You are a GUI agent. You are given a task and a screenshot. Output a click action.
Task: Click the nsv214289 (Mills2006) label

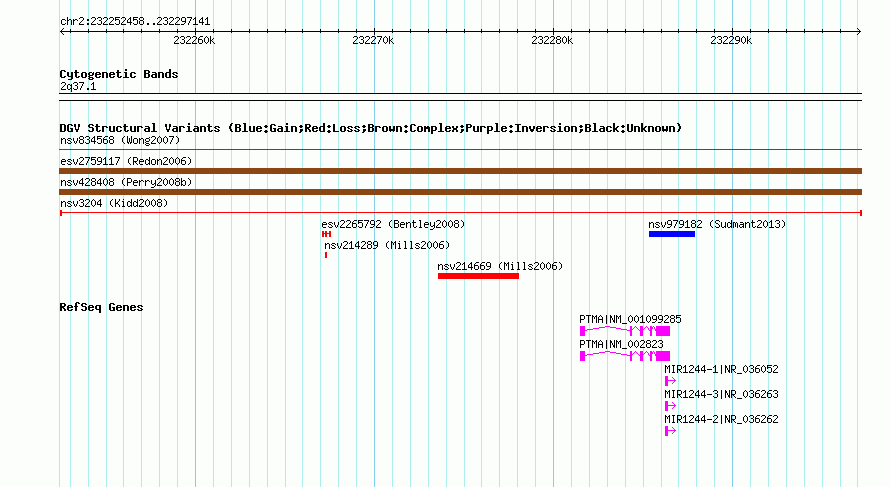click(387, 245)
